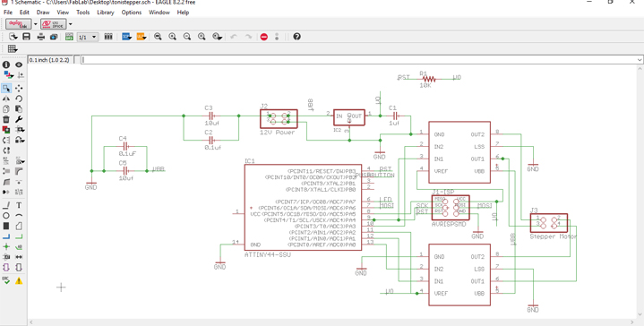This screenshot has height=326, width=644.
Task: Click the LTspice button
Action: [x=54, y=24]
